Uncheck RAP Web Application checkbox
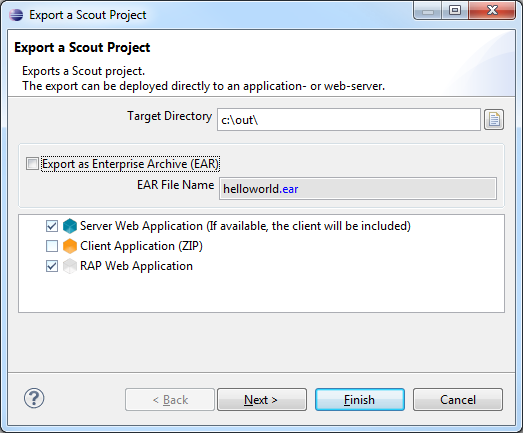The width and height of the screenshot is (523, 433). 52,266
